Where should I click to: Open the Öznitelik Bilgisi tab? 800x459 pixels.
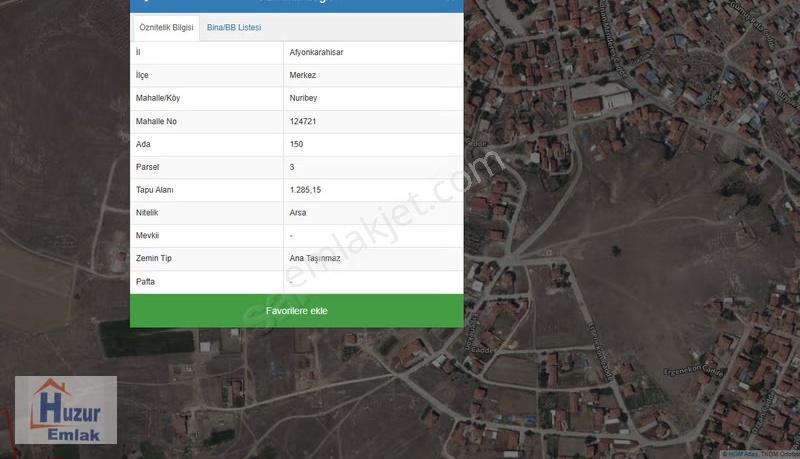pos(166,28)
